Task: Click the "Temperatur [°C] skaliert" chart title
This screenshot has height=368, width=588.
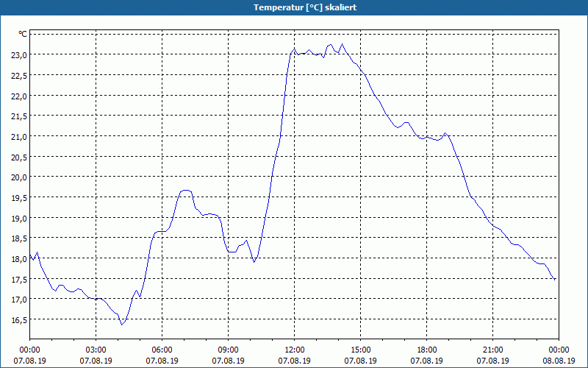Action: click(x=294, y=7)
